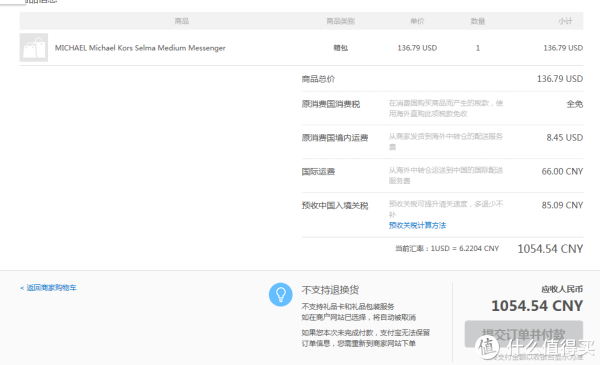The height and width of the screenshot is (365, 600).
Task: Click the 单价 column header
Action: [x=417, y=21]
